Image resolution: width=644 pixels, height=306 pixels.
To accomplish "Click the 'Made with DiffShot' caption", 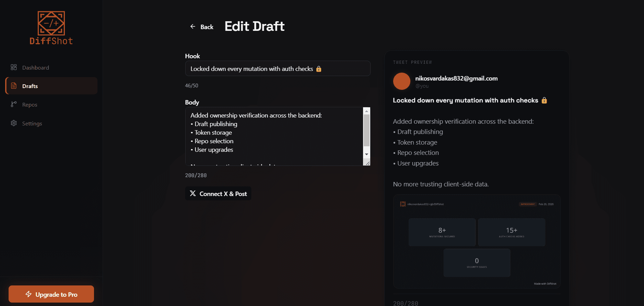I will 545,284.
